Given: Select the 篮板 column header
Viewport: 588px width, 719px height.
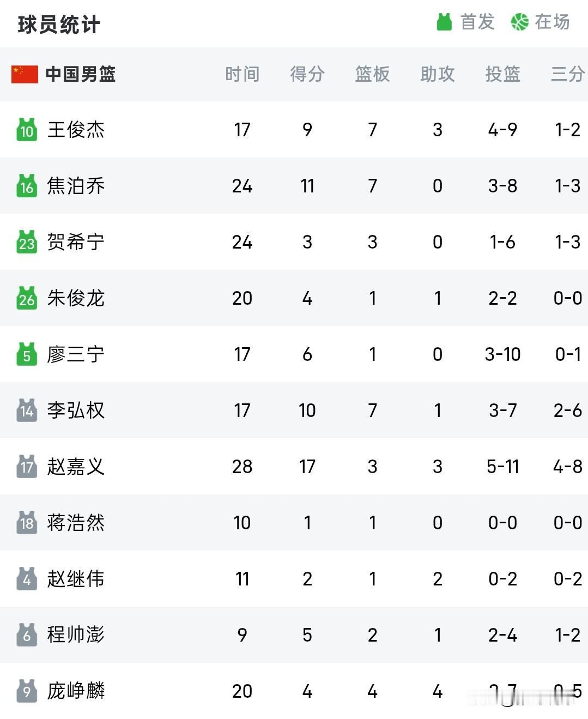Looking at the screenshot, I should pos(372,74).
